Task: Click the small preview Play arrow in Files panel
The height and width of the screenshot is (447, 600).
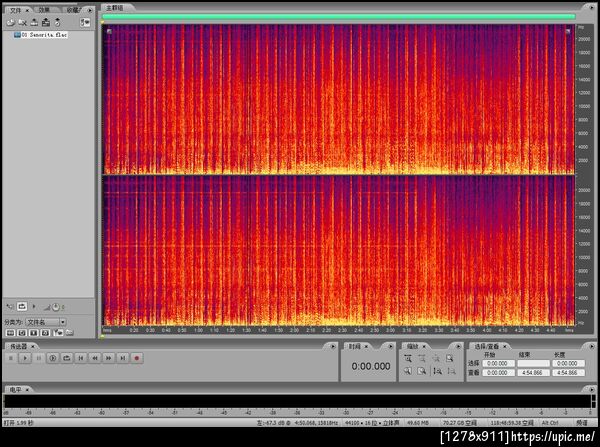Action: coord(34,307)
